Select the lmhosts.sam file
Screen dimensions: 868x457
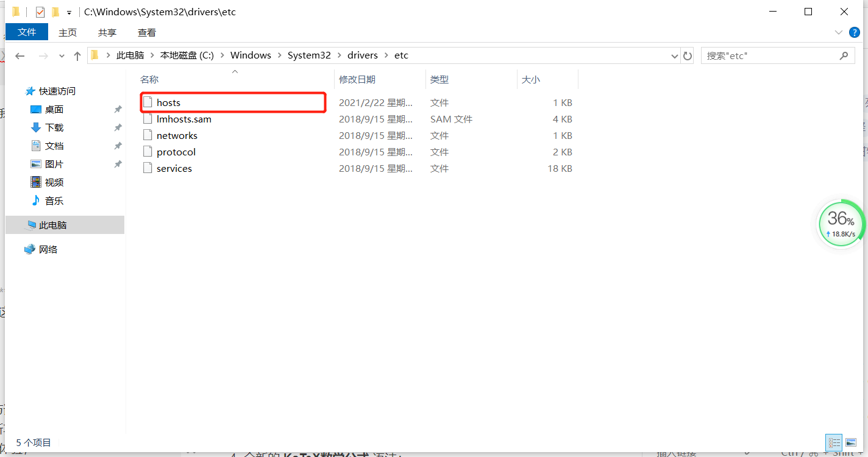[x=183, y=119]
